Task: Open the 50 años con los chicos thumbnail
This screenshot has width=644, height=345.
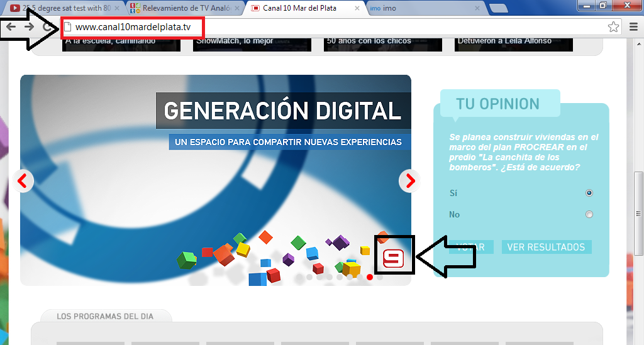Action: click(383, 45)
